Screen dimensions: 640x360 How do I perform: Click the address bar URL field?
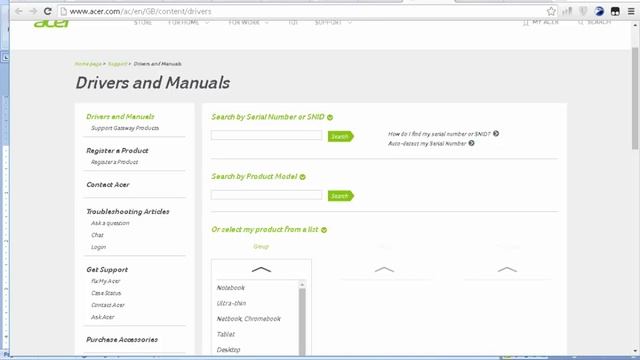pyautogui.click(x=302, y=11)
